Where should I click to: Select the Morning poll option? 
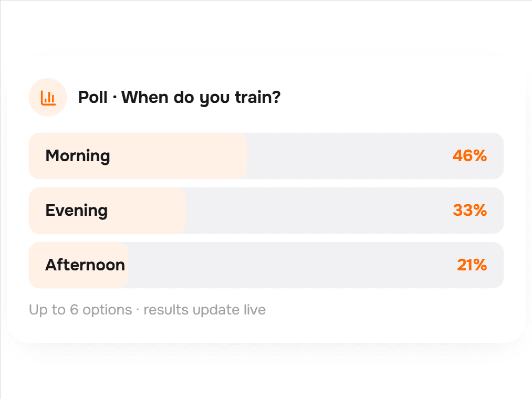266,156
